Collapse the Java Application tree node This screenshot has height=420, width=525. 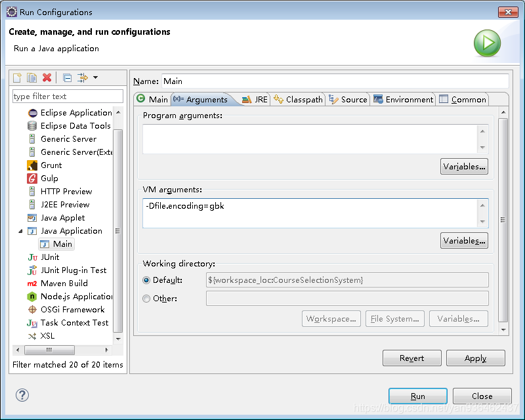(x=20, y=231)
